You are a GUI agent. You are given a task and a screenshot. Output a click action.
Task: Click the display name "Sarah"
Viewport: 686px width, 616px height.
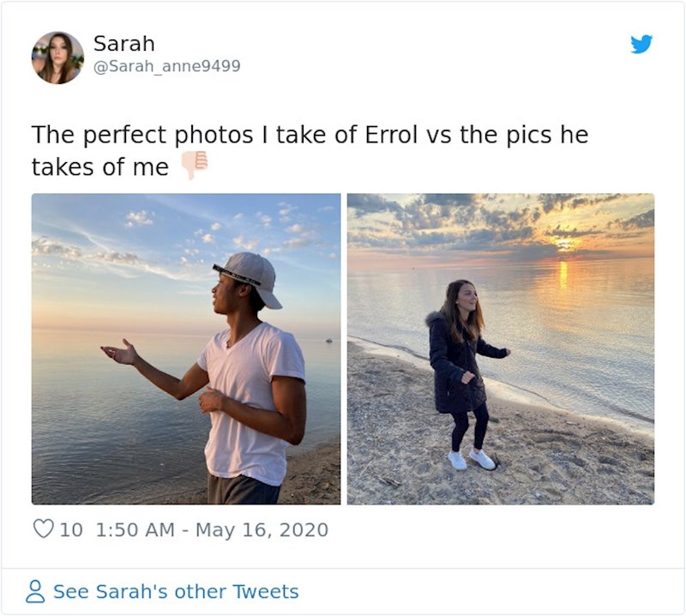tap(123, 43)
